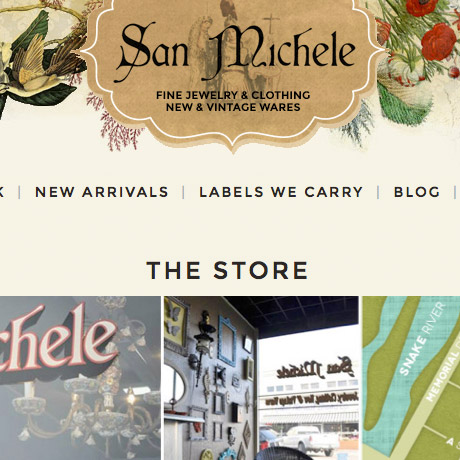The width and height of the screenshot is (460, 460).
Task: Open the red Michele sign photo
Action: coord(80,378)
